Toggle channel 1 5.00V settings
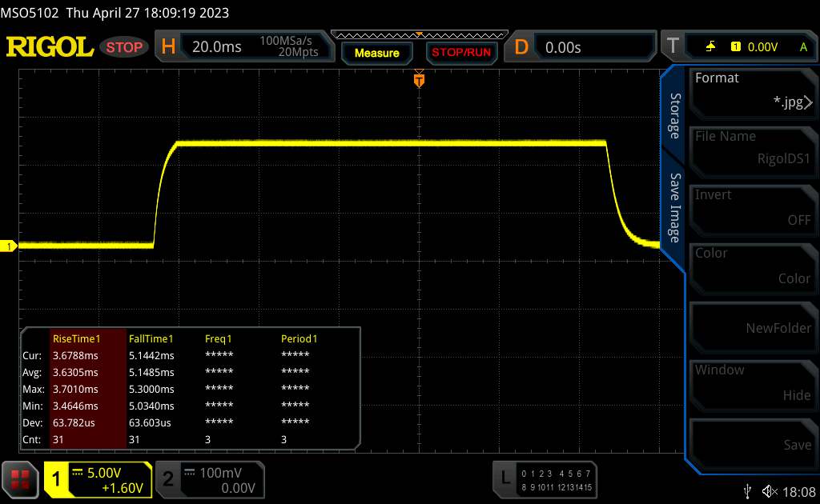The image size is (820, 504). click(98, 479)
